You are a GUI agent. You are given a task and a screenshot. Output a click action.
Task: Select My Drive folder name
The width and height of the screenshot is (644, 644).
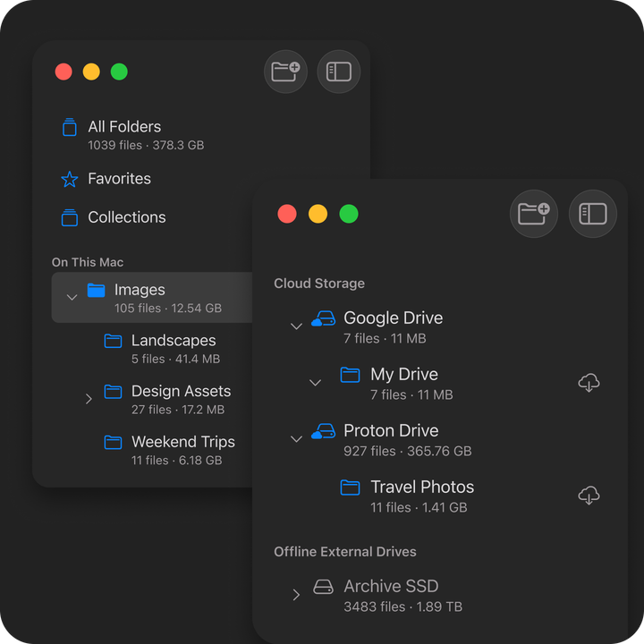click(x=404, y=374)
